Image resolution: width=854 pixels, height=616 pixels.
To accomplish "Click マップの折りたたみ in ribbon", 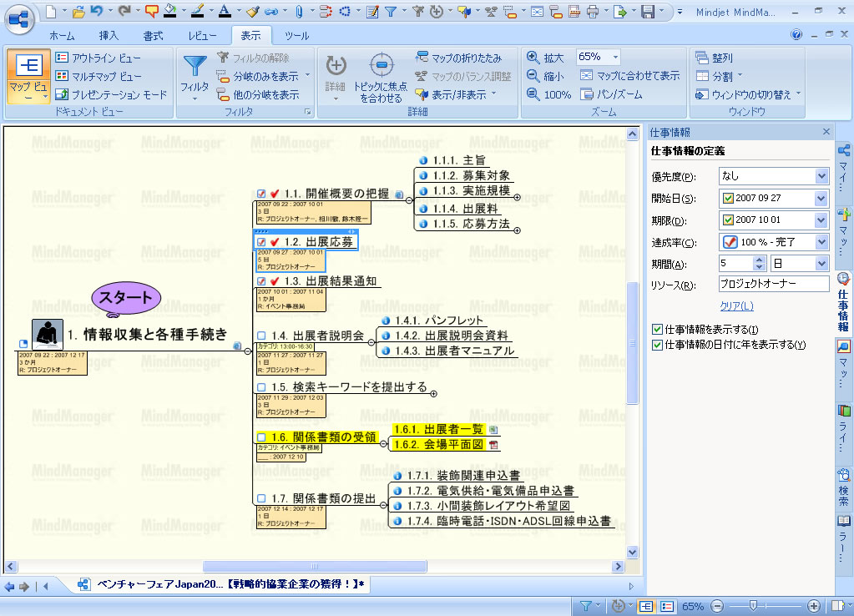I will (x=459, y=58).
